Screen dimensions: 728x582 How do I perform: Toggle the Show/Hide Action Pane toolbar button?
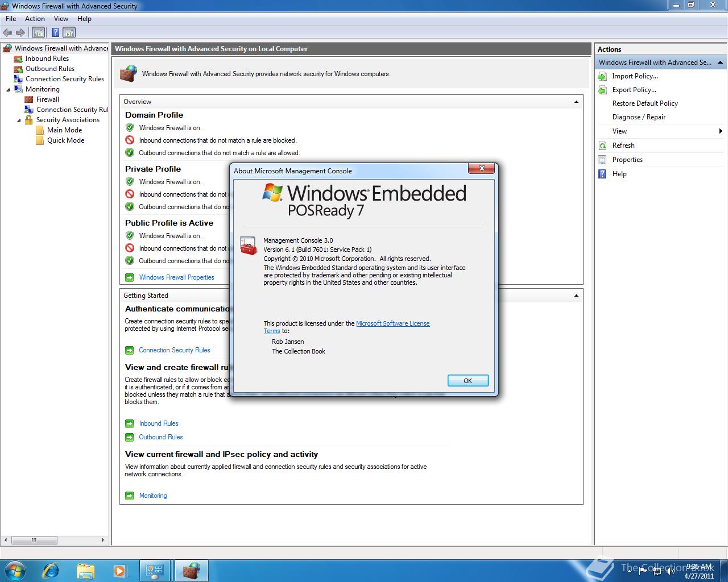[69, 32]
